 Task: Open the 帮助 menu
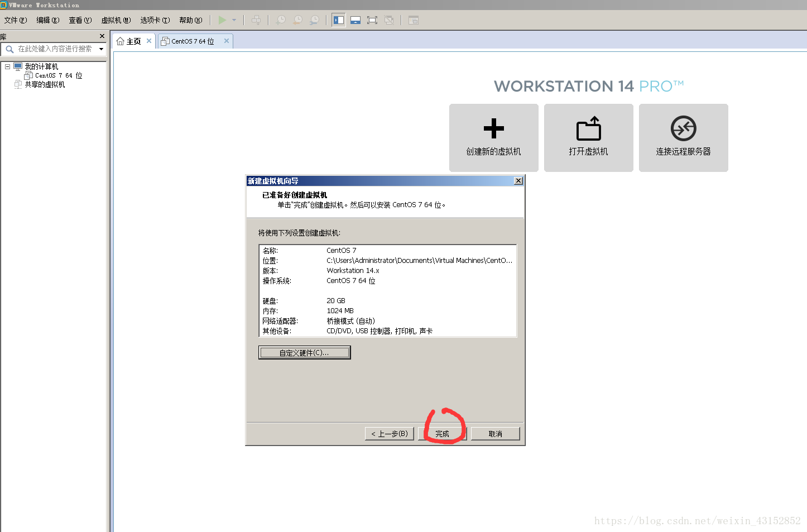190,20
